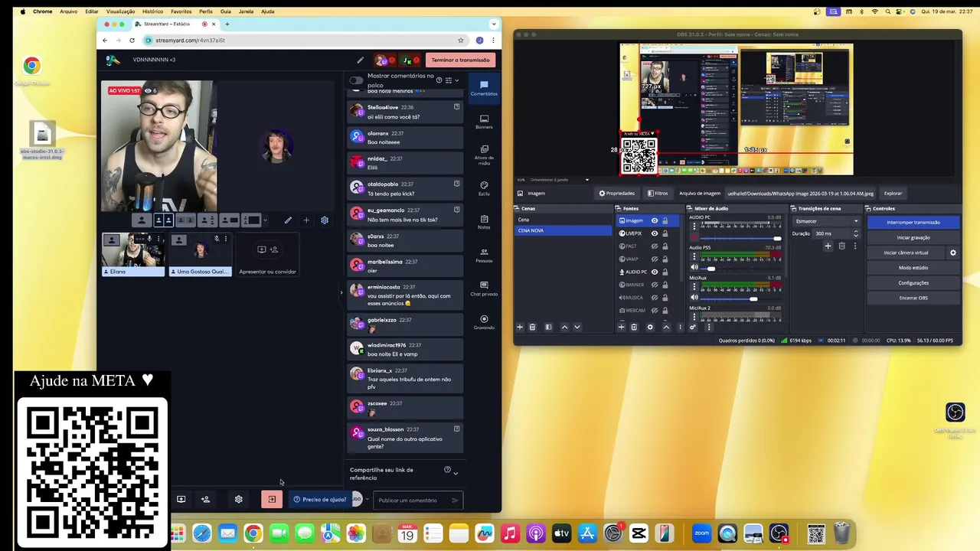
Task: Expand comment display options chevron
Action: pyautogui.click(x=457, y=80)
